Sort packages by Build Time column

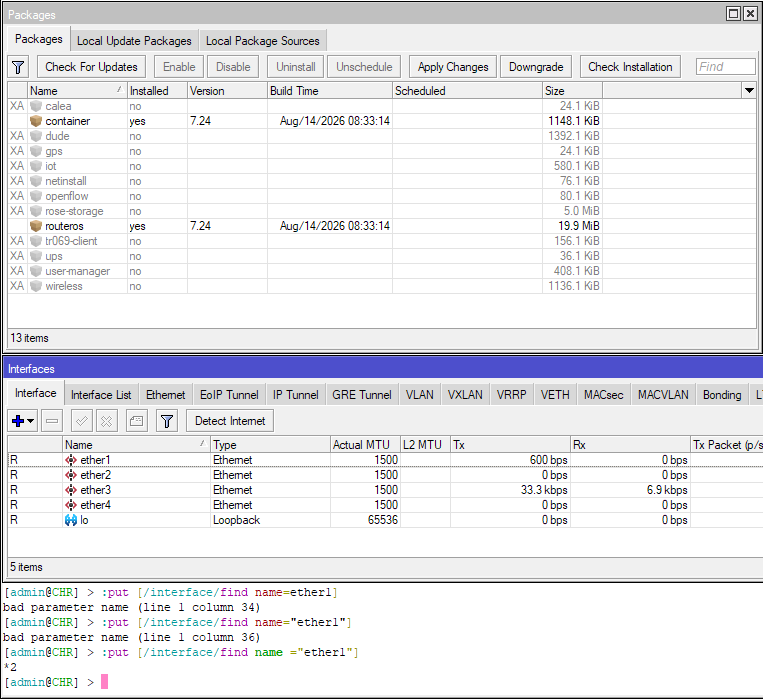pos(330,91)
